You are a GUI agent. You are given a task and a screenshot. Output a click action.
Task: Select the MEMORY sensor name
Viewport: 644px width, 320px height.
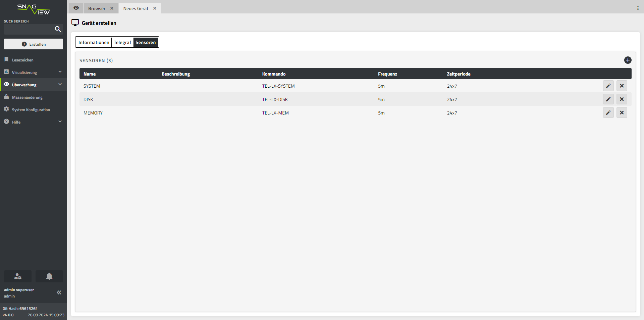(93, 113)
